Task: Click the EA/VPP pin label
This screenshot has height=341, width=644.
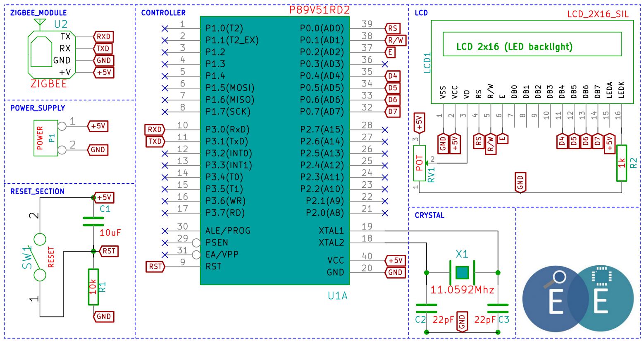Action: (222, 255)
